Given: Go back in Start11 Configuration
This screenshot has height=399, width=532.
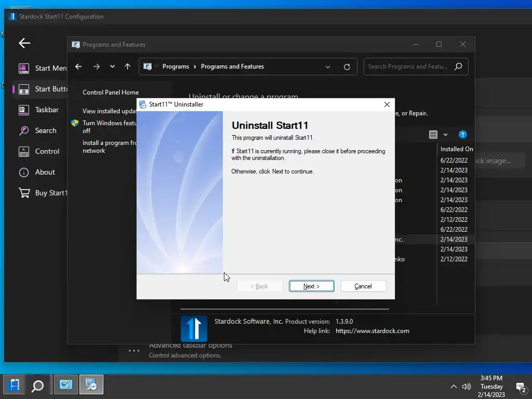Looking at the screenshot, I should (24, 43).
